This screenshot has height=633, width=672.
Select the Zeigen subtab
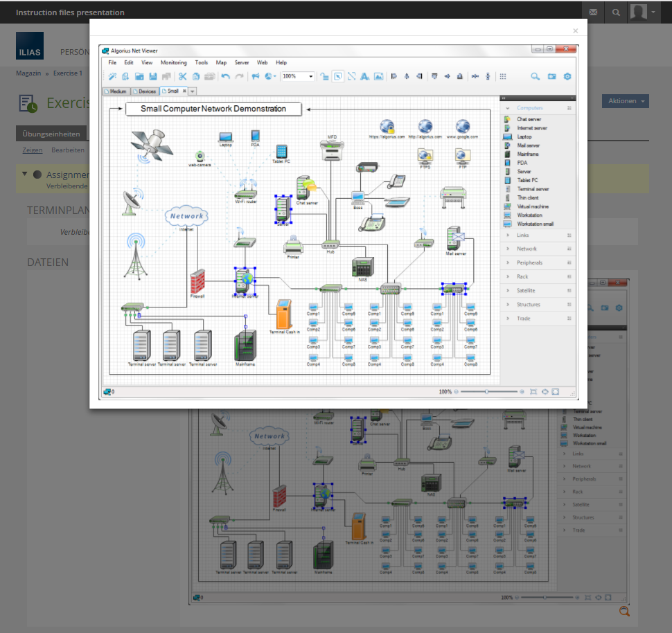[x=33, y=150]
